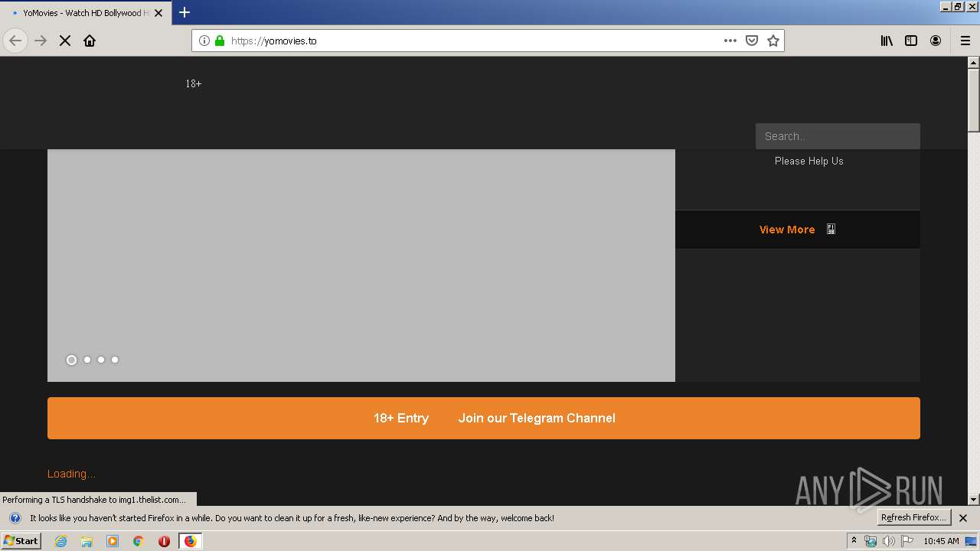Toggle the sidebar view
The width and height of the screenshot is (980, 551).
tap(911, 41)
